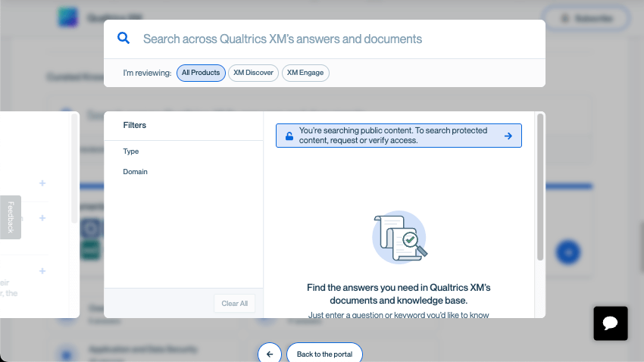This screenshot has height=362, width=644.
Task: Select the All Products filter chip
Action: click(x=201, y=73)
